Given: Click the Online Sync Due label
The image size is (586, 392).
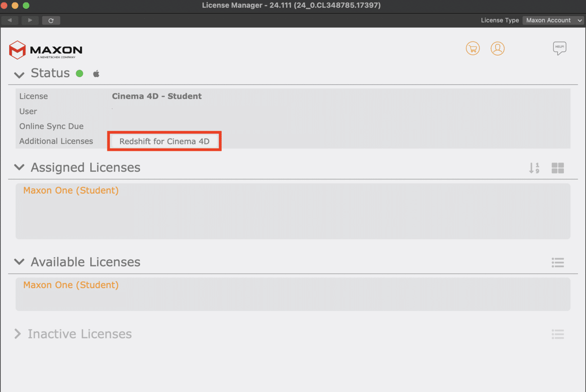Looking at the screenshot, I should click(51, 126).
